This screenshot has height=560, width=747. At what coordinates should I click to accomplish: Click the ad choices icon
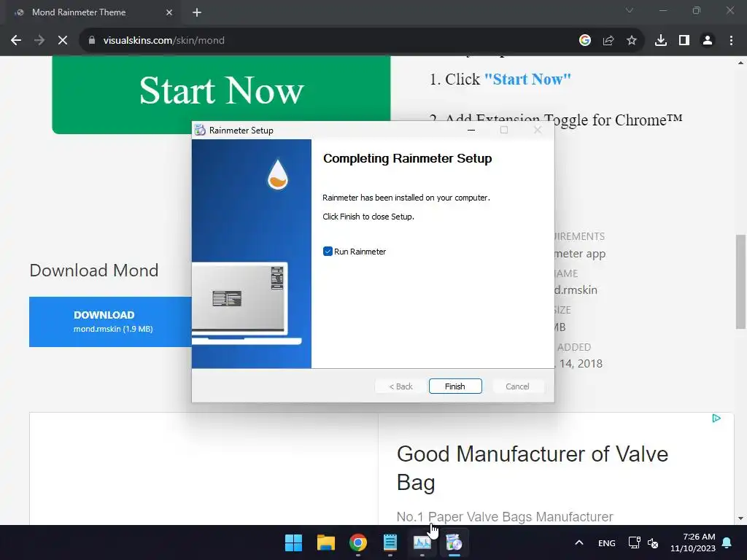[716, 418]
